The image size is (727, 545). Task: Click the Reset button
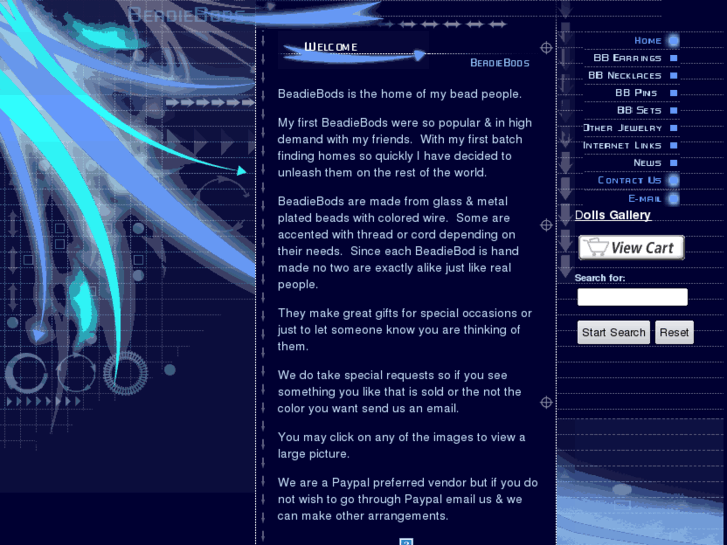[x=674, y=333]
